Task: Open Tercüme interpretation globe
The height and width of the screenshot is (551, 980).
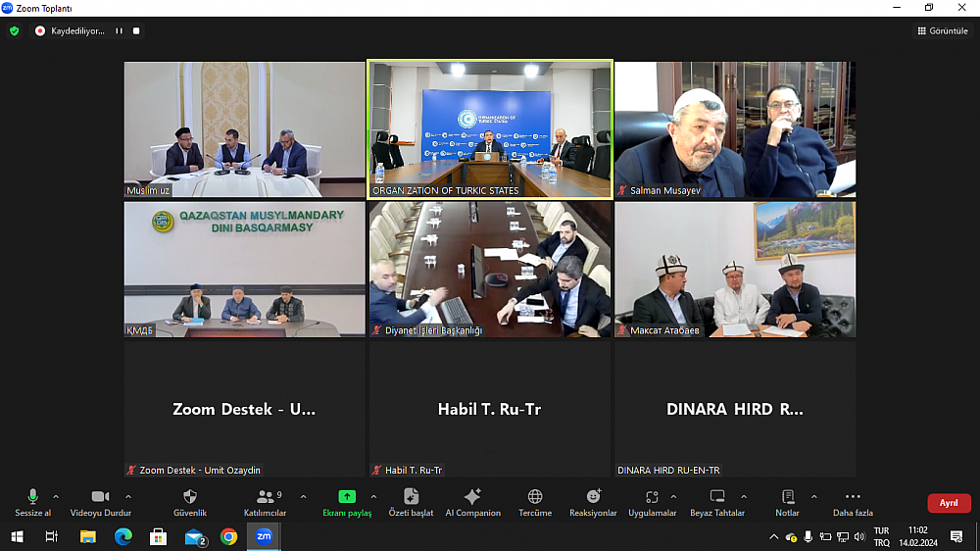Action: tap(535, 503)
